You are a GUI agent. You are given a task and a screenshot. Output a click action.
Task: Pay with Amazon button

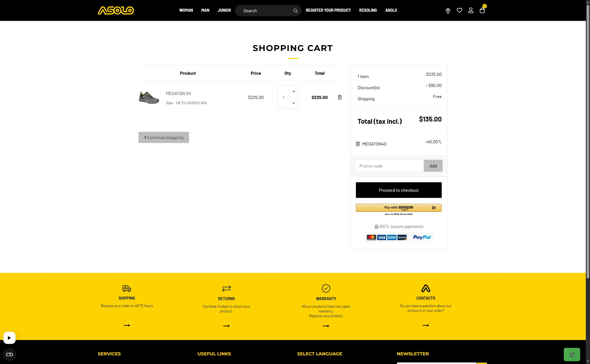[x=399, y=208]
